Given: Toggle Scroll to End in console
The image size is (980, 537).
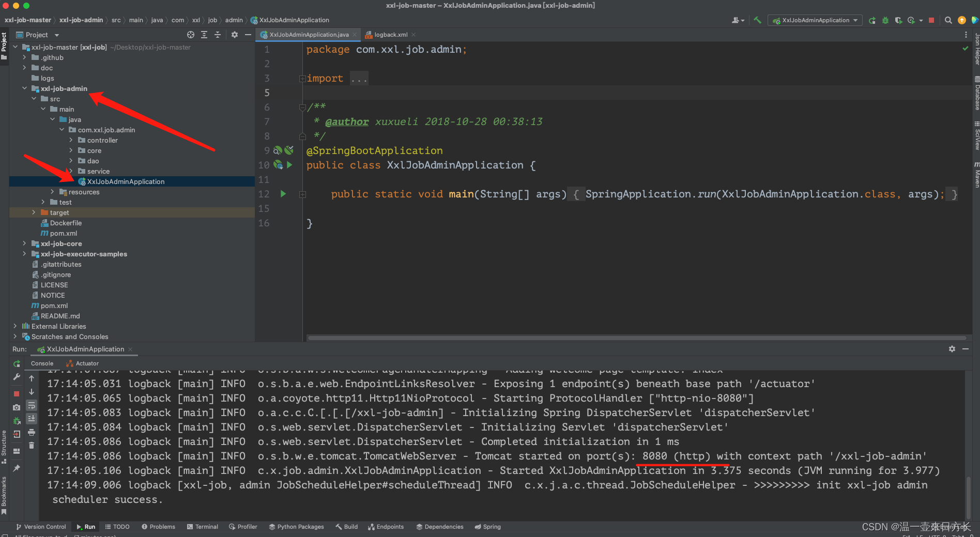Looking at the screenshot, I should [32, 419].
